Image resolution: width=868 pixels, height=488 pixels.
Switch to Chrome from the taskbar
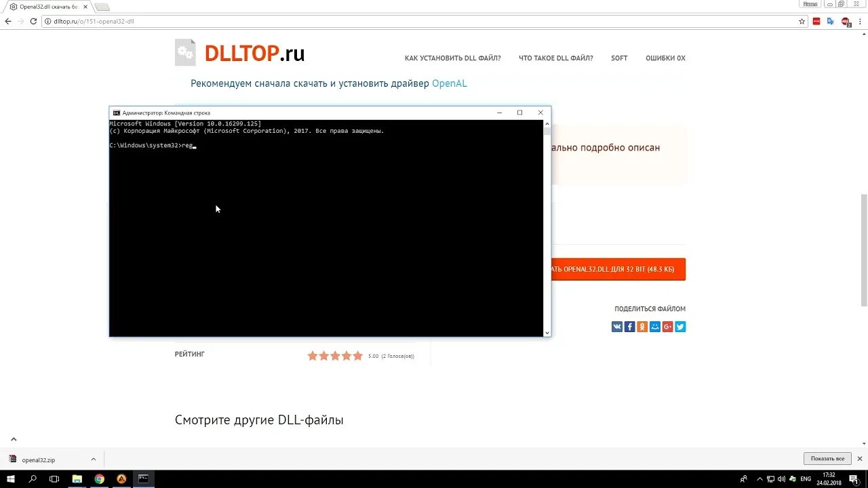pos(99,479)
